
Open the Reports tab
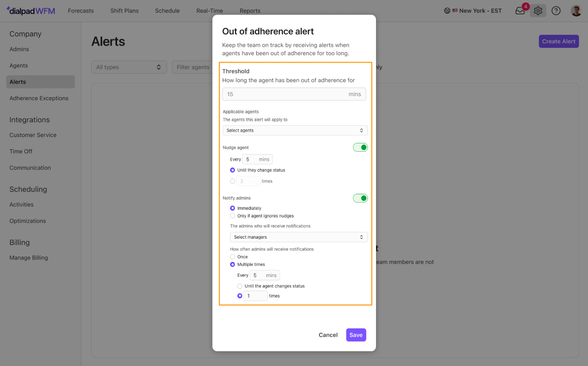(x=250, y=11)
